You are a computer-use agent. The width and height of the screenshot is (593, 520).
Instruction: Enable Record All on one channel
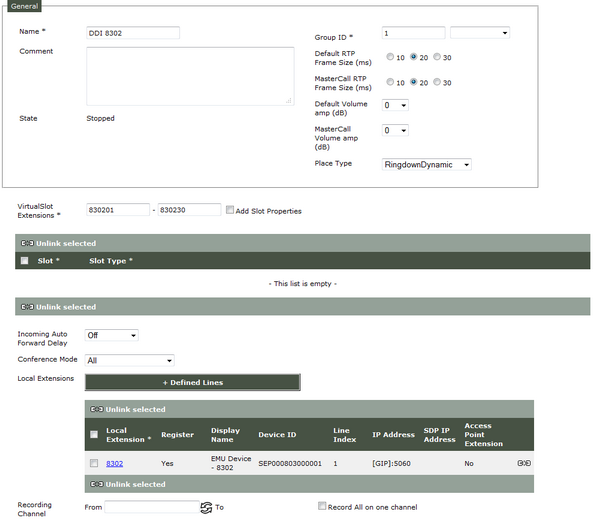322,506
